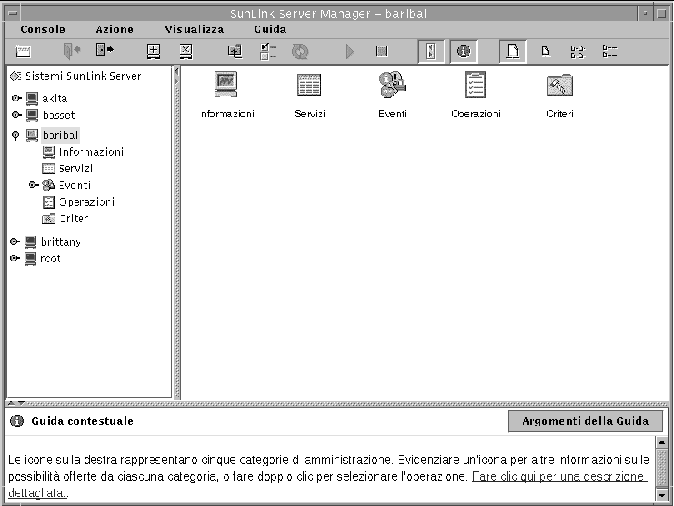Click the help pane scroll up arrow

662,442
